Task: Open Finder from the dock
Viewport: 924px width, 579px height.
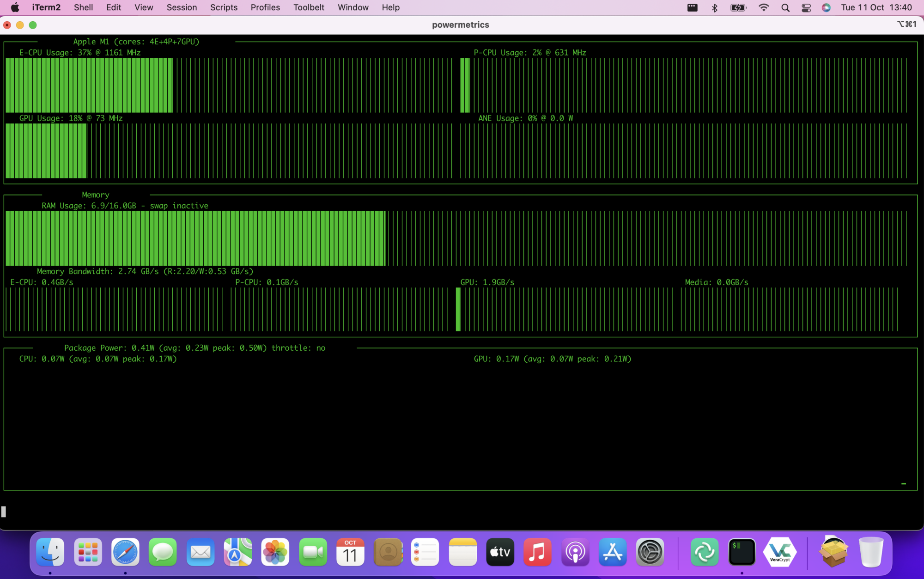Action: (x=50, y=552)
